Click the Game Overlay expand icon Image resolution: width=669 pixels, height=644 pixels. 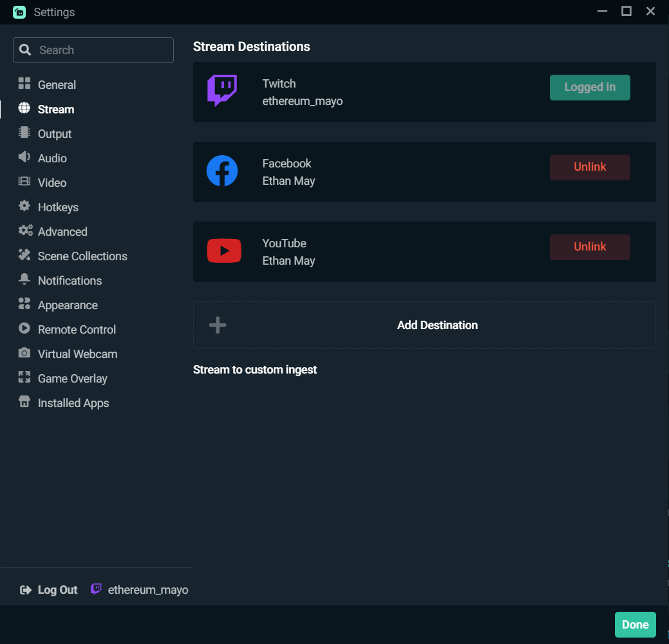pyautogui.click(x=24, y=377)
